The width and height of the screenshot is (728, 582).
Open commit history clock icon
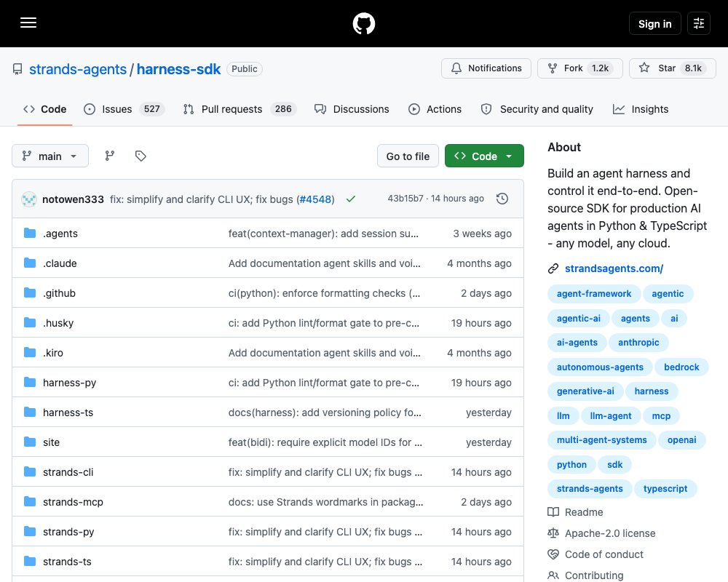[502, 199]
